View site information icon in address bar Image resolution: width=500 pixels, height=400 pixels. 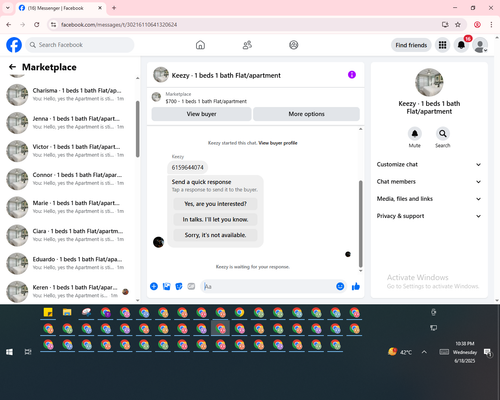coord(53,24)
